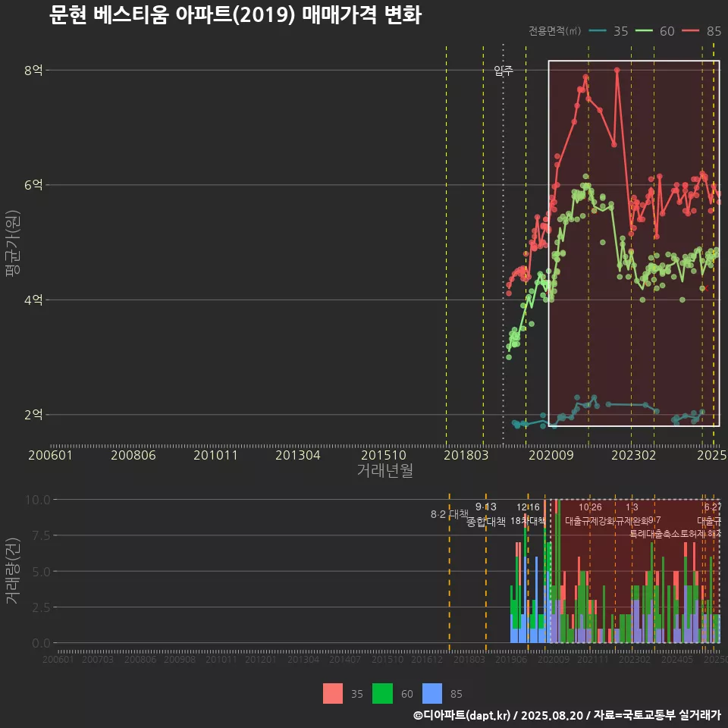Click '200703' on the volume chart axis
Image resolution: width=728 pixels, height=728 pixels.
tap(98, 659)
